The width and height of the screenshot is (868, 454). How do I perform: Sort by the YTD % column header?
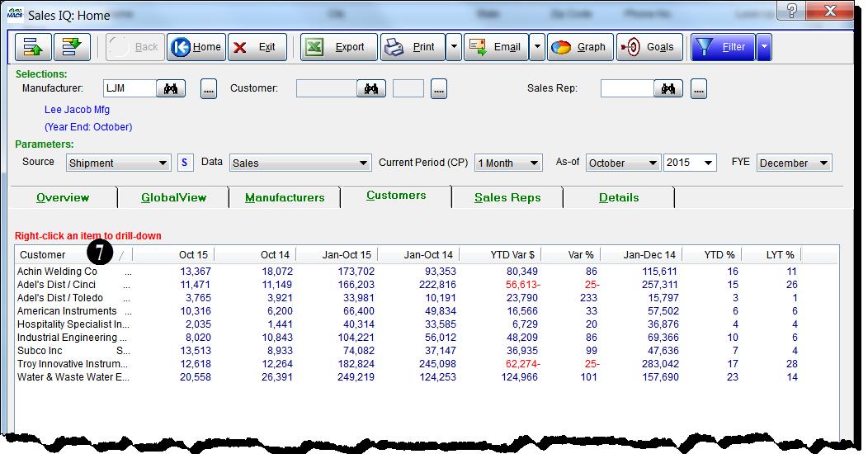click(712, 255)
